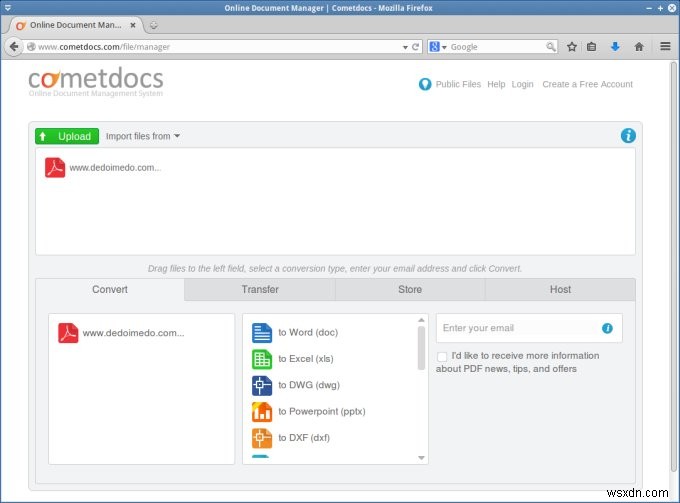Bookmark this page with the star icon

coord(572,46)
